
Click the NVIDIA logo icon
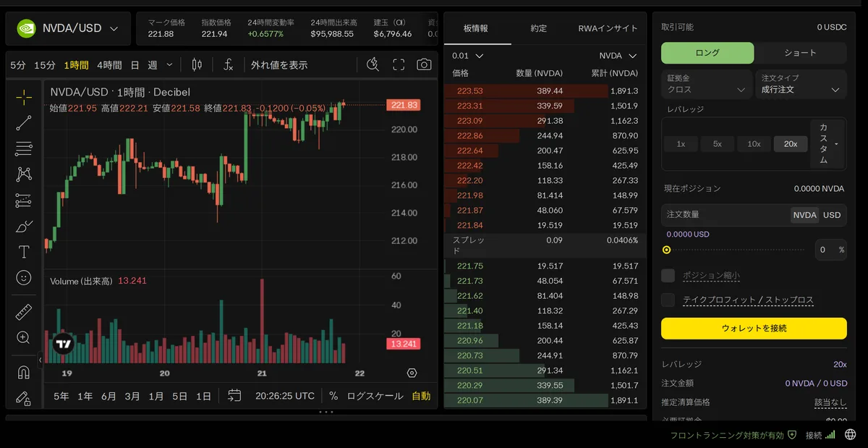coord(26,28)
